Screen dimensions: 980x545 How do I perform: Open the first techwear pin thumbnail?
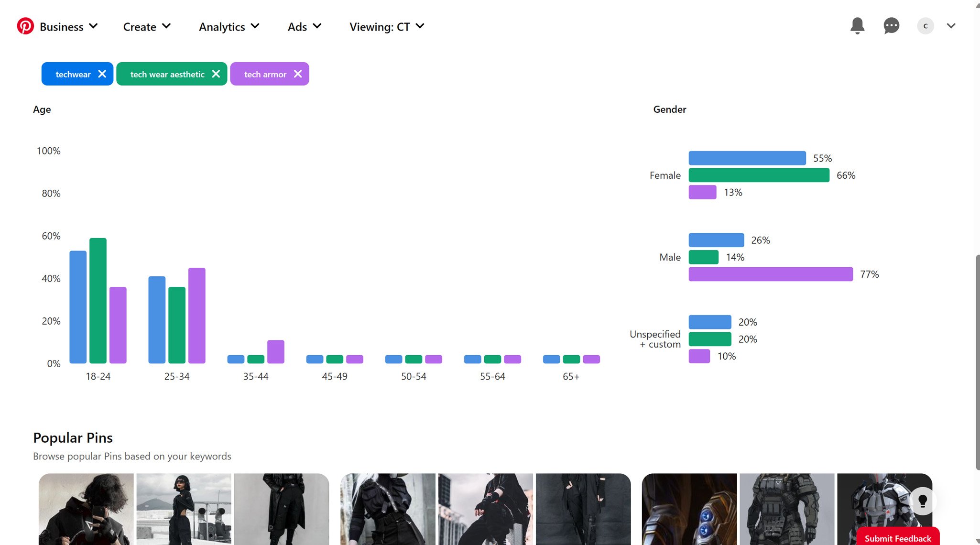coord(86,509)
